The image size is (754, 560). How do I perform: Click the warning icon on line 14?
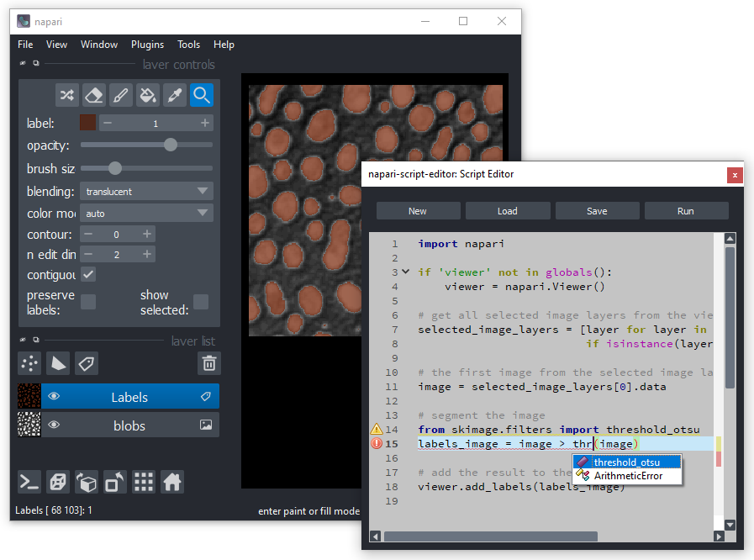[377, 429]
